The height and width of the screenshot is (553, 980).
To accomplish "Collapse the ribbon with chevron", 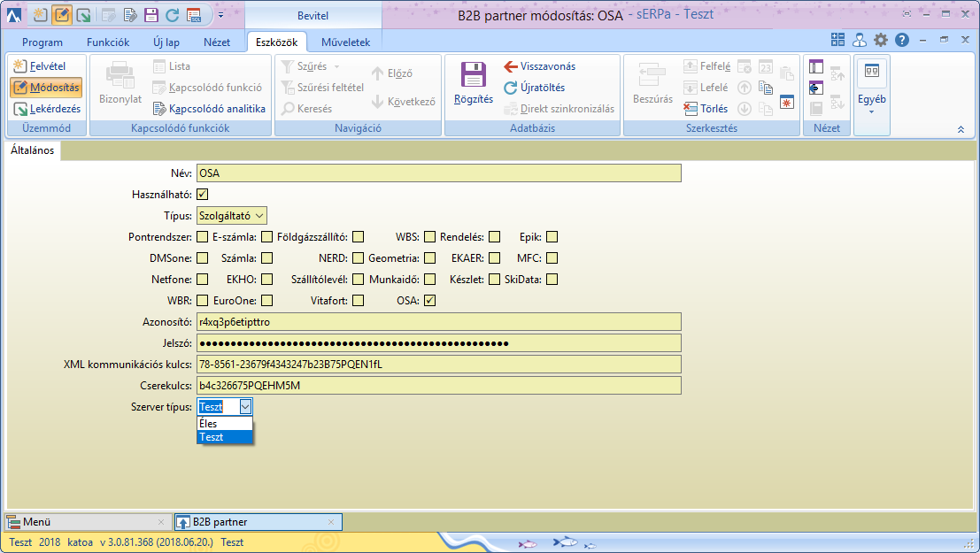I will pos(961,129).
